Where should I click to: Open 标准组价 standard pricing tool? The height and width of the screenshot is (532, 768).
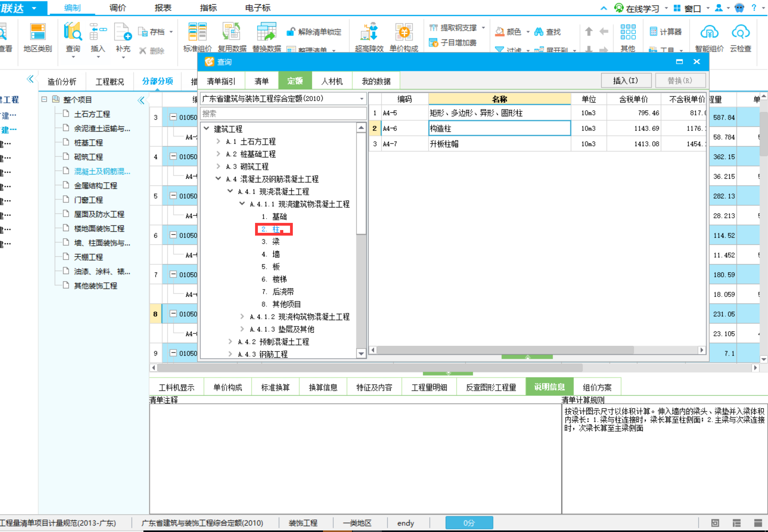tap(197, 38)
